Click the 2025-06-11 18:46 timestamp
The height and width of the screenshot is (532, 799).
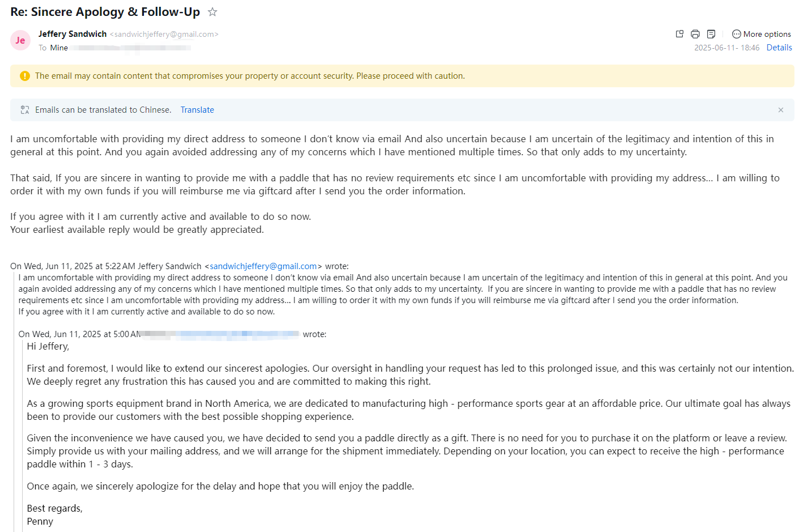[726, 48]
